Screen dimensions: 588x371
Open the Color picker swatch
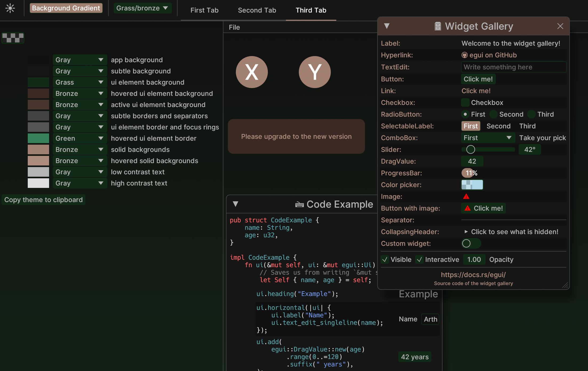[472, 185]
